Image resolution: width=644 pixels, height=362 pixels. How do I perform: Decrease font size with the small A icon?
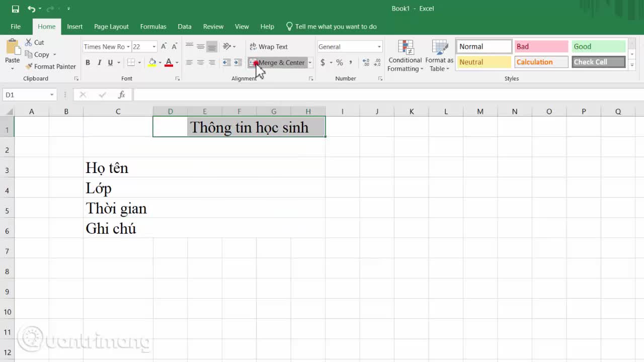point(175,46)
